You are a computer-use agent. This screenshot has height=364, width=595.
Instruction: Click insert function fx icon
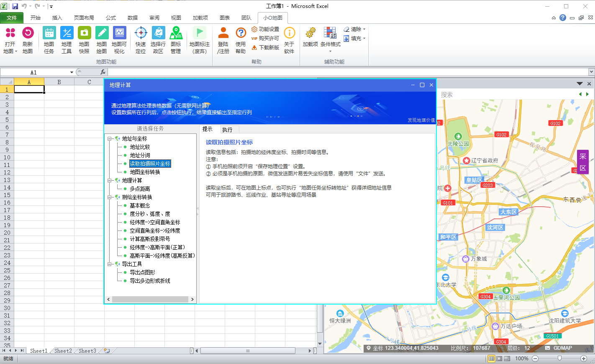pyautogui.click(x=103, y=72)
